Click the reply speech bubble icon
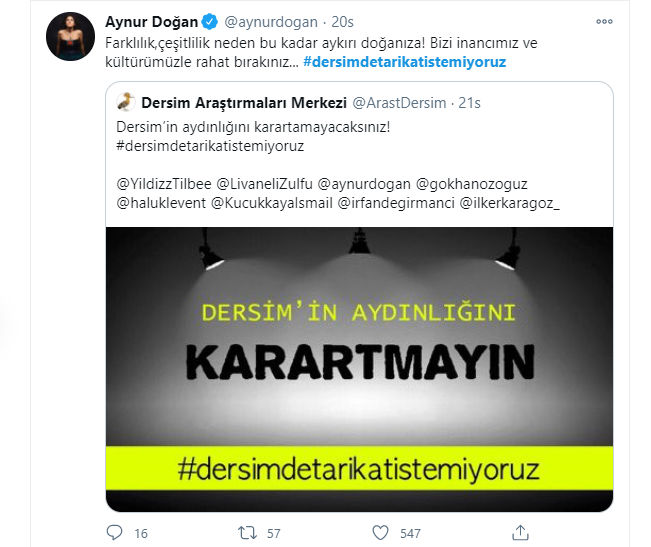This screenshot has width=651, height=547. pos(115,532)
